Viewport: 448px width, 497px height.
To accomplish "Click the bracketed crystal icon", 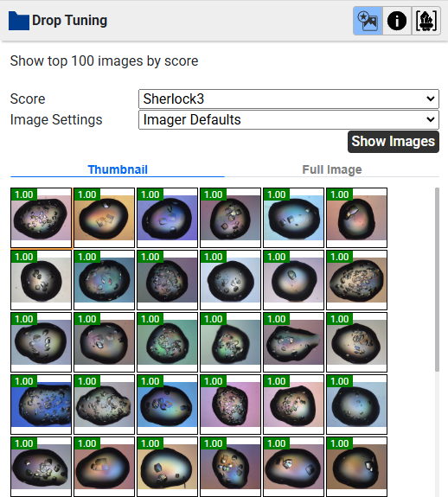I will coord(426,21).
